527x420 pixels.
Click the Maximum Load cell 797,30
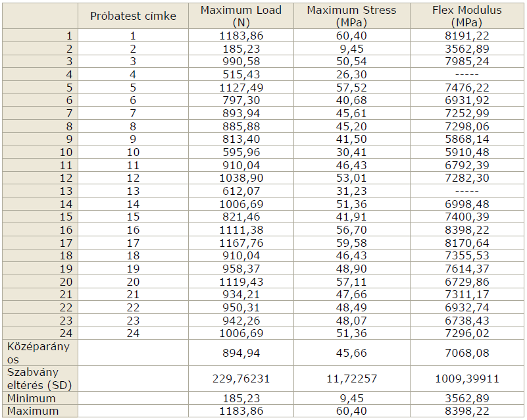[241, 100]
